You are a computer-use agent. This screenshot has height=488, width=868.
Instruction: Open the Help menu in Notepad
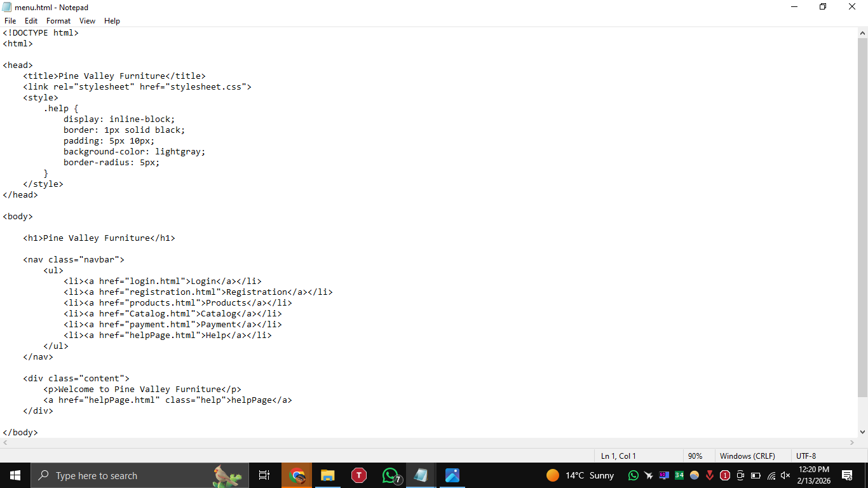tap(112, 21)
